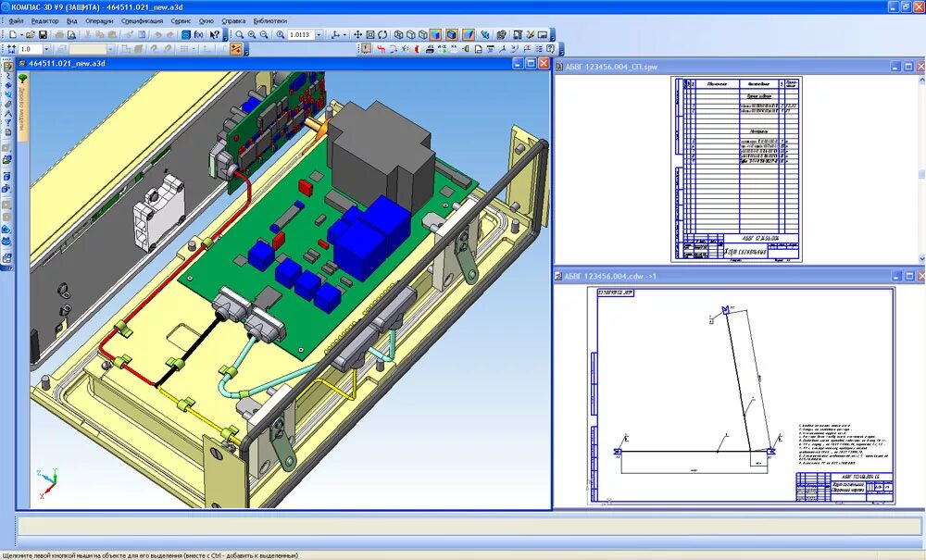Select the measurement compass tool in sidebar
Image resolution: width=926 pixels, height=560 pixels.
(x=7, y=113)
